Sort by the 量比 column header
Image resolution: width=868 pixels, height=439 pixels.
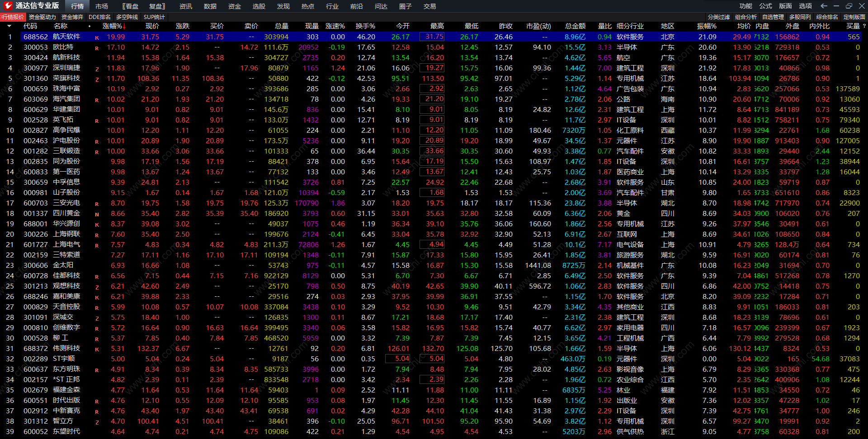point(605,26)
